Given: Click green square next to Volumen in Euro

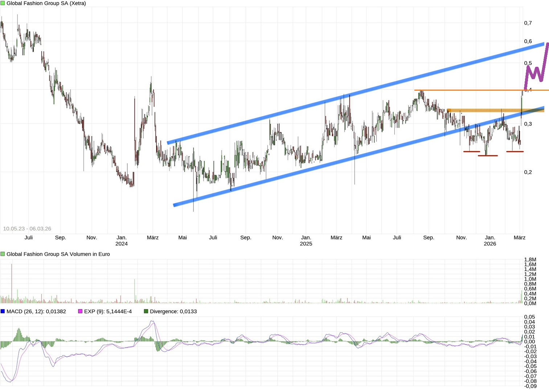Looking at the screenshot, I should click(3, 254).
